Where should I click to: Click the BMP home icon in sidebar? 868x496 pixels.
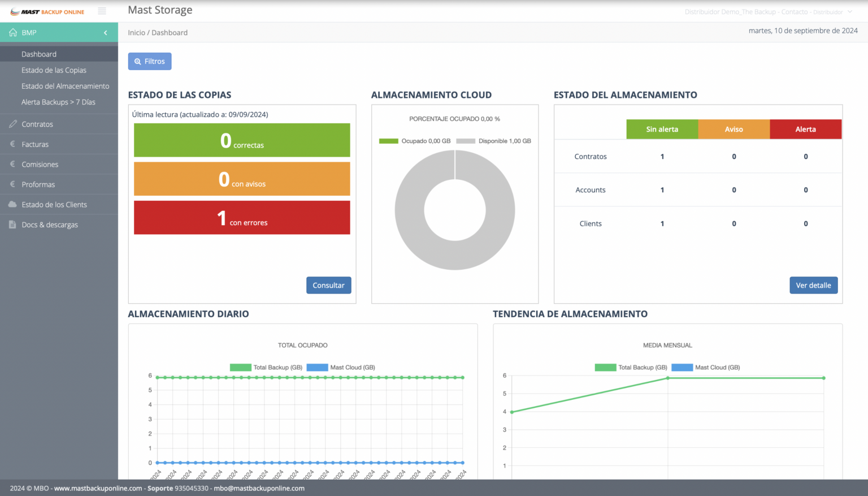point(13,33)
